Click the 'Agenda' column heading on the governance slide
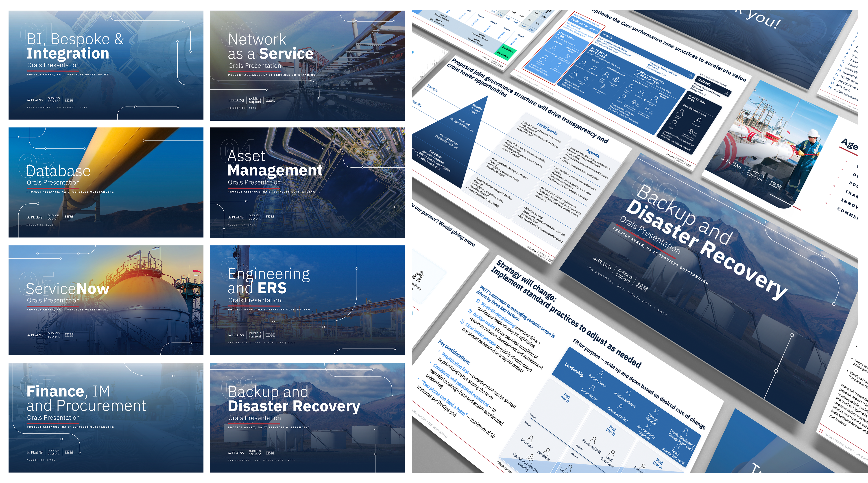868x483 pixels. pos(593,154)
